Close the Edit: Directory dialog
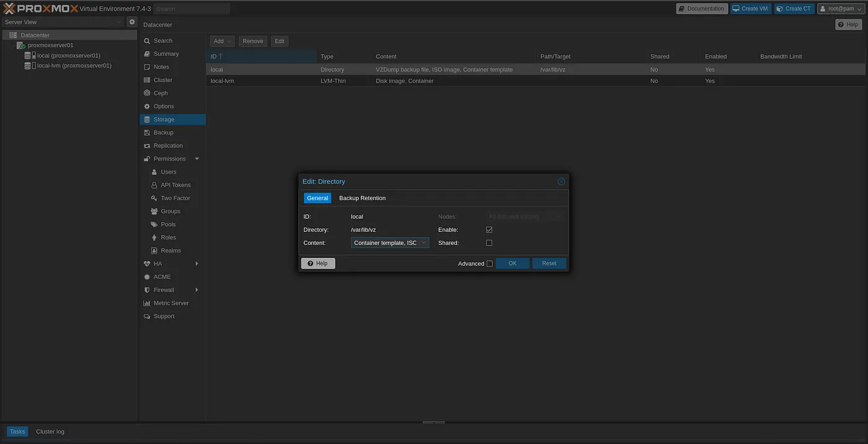This screenshot has width=868, height=444. (x=561, y=182)
